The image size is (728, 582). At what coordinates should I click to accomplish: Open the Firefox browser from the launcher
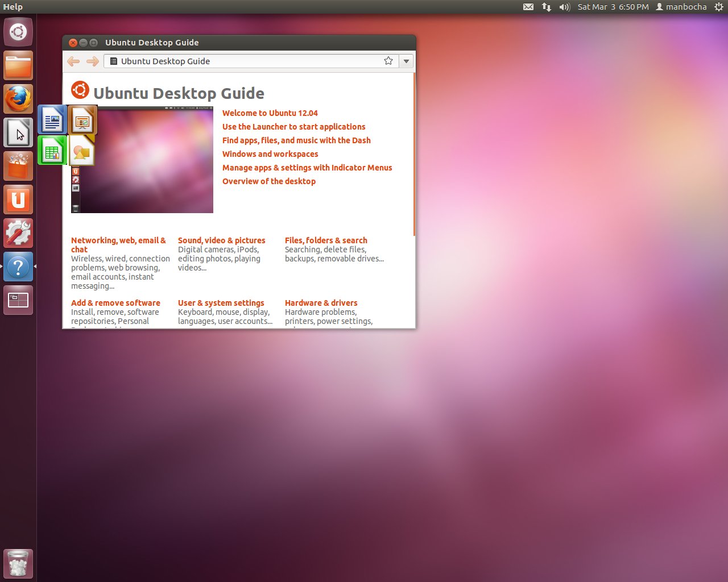click(x=18, y=99)
